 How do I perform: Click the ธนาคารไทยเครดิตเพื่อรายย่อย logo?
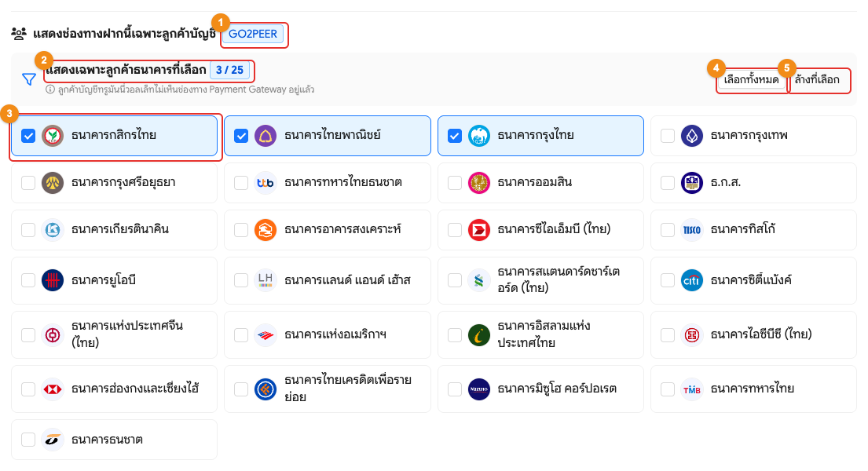[x=266, y=389]
